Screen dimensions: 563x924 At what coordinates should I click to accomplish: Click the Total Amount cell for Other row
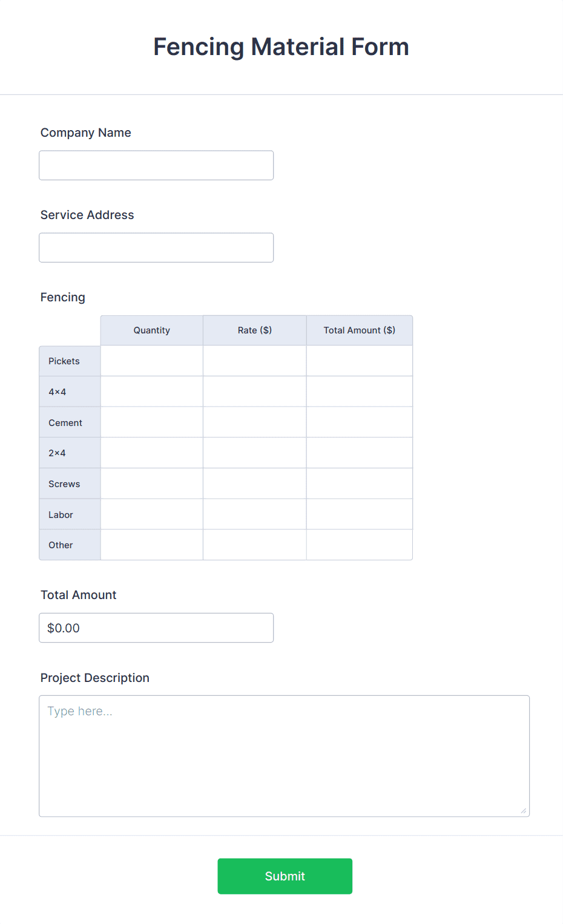tap(359, 545)
